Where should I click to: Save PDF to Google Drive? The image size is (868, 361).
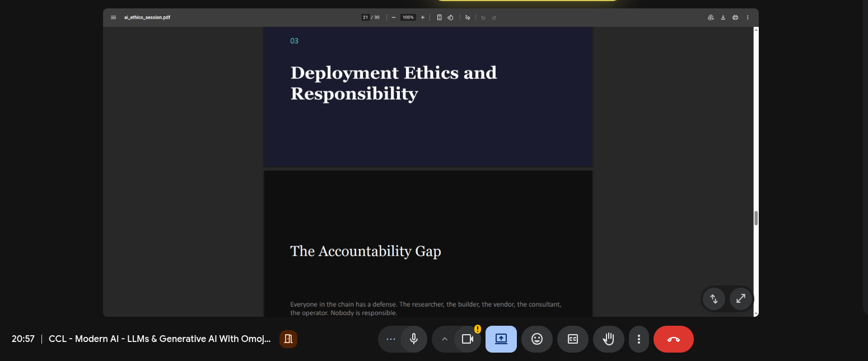click(711, 17)
